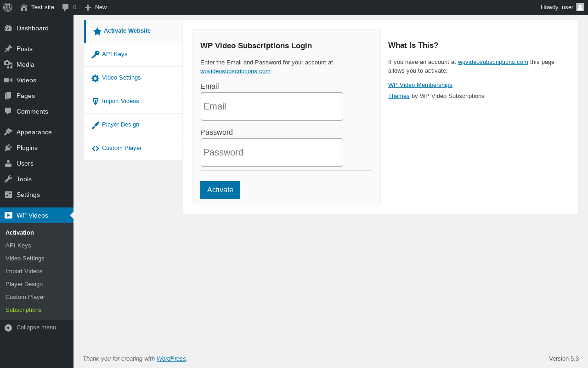Open the Tools menu item
This screenshot has width=588, height=368.
(37, 179)
